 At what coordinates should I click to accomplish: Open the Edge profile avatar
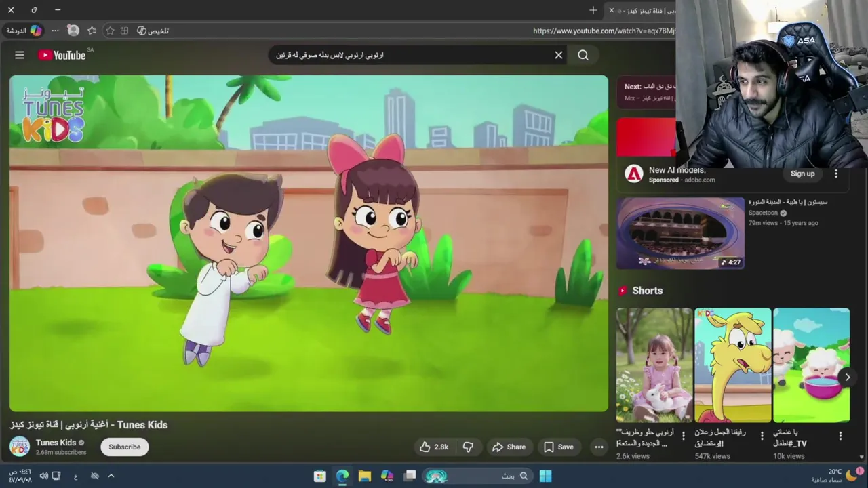tap(73, 30)
